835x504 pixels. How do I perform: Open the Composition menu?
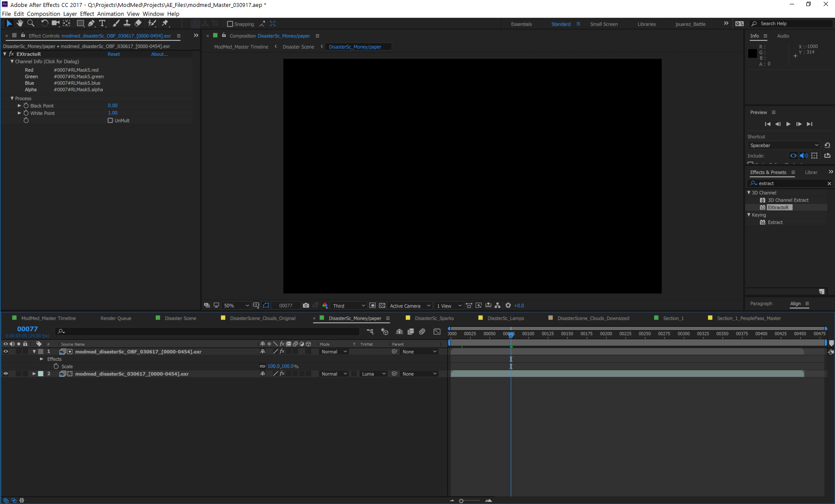click(43, 14)
